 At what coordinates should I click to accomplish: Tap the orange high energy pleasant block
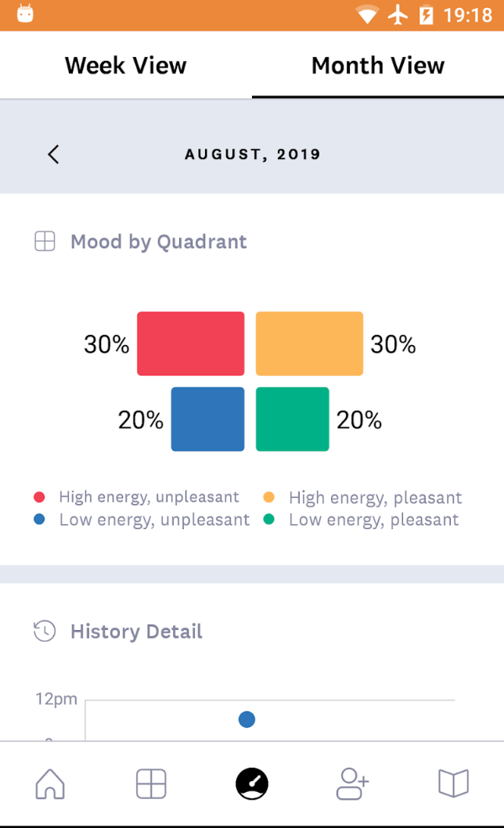point(309,344)
